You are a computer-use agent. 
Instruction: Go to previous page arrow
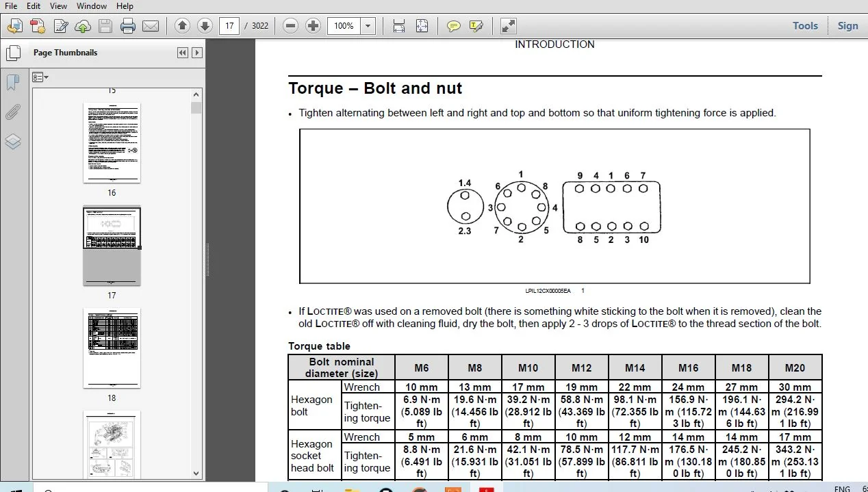(182, 26)
